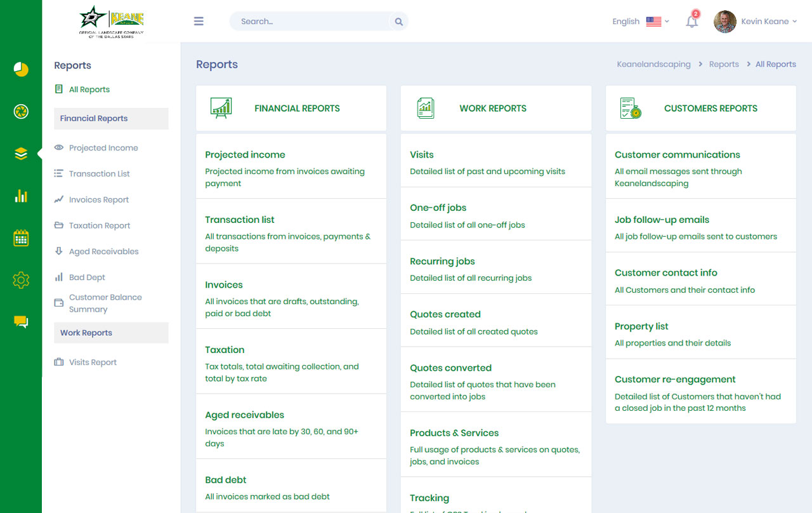Open the bar chart analytics icon
The height and width of the screenshot is (513, 812).
tap(21, 196)
